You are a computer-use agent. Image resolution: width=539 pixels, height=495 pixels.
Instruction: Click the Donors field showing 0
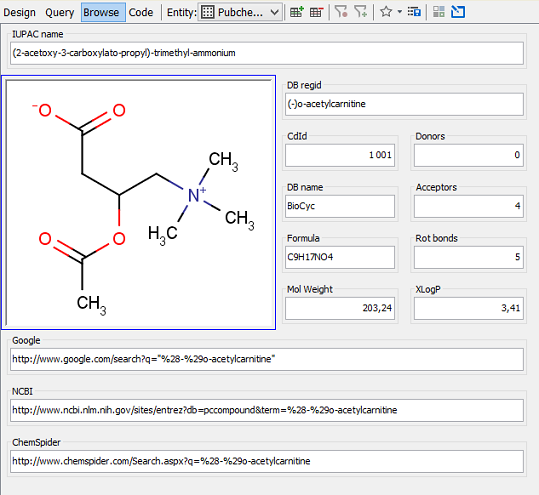click(x=469, y=155)
